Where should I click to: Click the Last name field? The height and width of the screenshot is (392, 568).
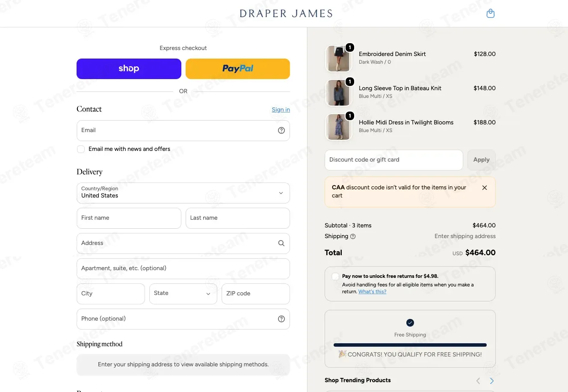238,218
